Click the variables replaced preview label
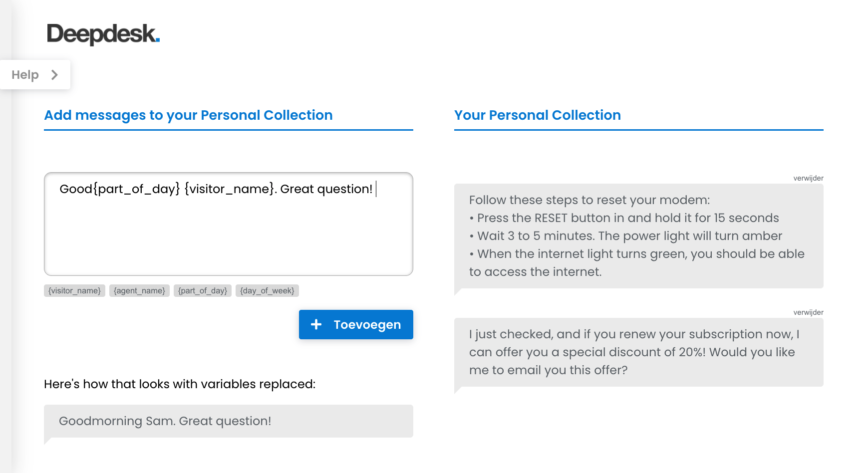The image size is (868, 473). pos(180,384)
